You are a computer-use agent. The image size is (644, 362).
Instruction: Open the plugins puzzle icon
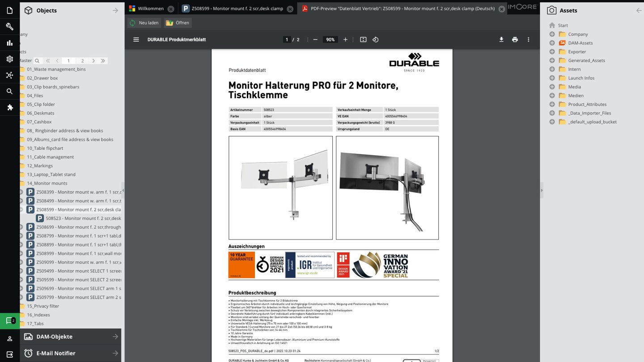tap(9, 107)
